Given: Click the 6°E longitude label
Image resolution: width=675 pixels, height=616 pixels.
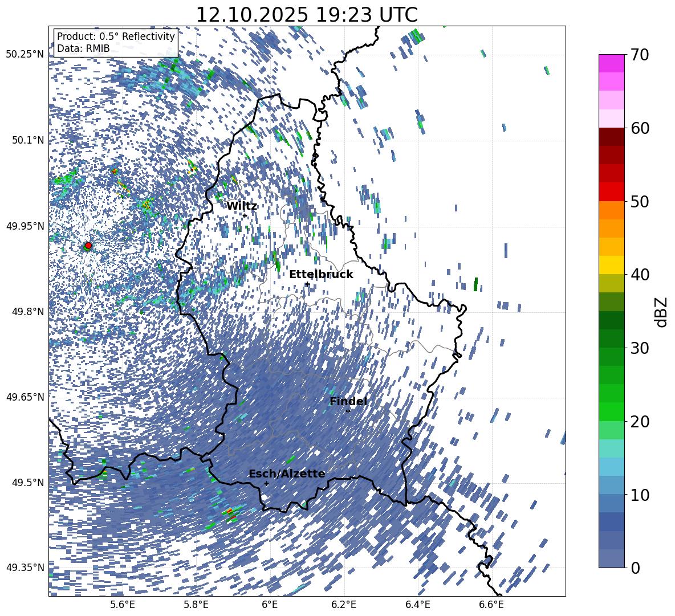Looking at the screenshot, I should pos(270,605).
